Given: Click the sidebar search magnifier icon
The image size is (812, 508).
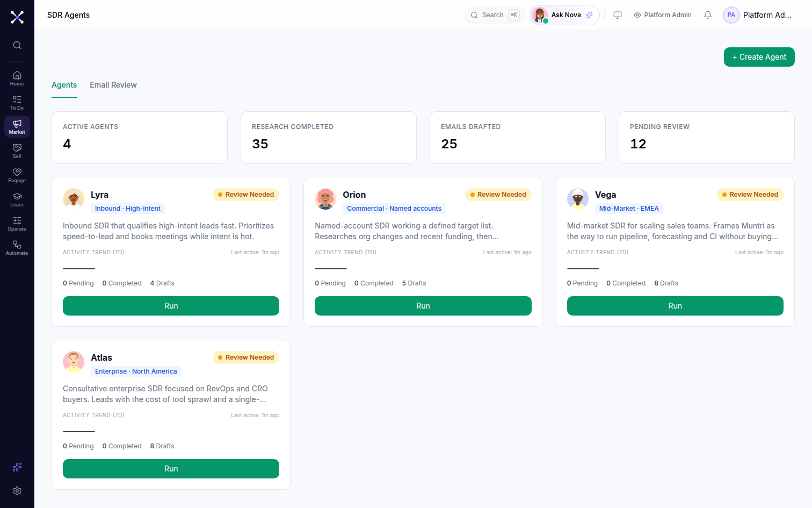Looking at the screenshot, I should coord(17,45).
